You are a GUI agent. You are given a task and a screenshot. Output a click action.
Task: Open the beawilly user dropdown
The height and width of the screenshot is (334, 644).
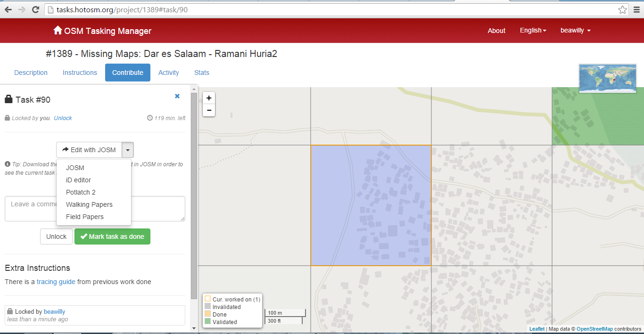tap(575, 30)
